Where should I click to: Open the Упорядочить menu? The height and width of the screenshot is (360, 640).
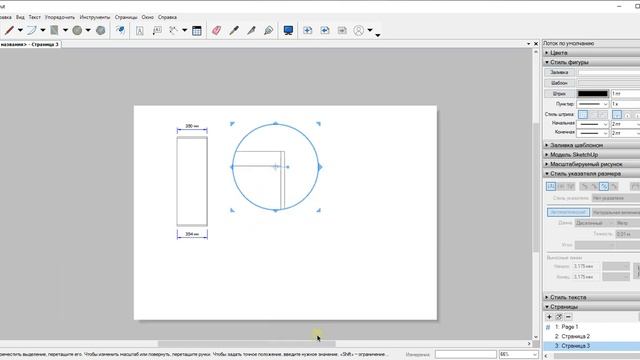click(60, 17)
